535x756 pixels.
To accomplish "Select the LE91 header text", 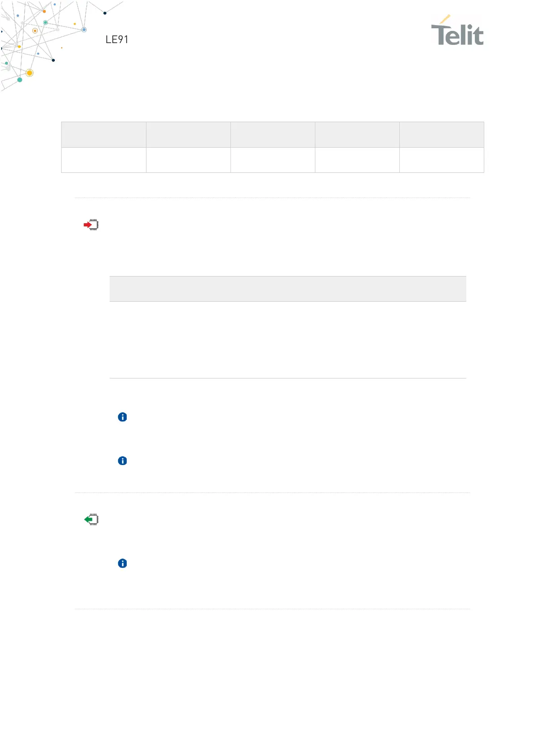I will pyautogui.click(x=117, y=40).
